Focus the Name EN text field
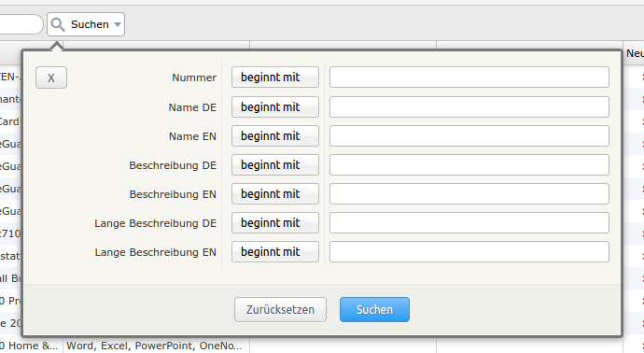The height and width of the screenshot is (353, 644). click(469, 136)
